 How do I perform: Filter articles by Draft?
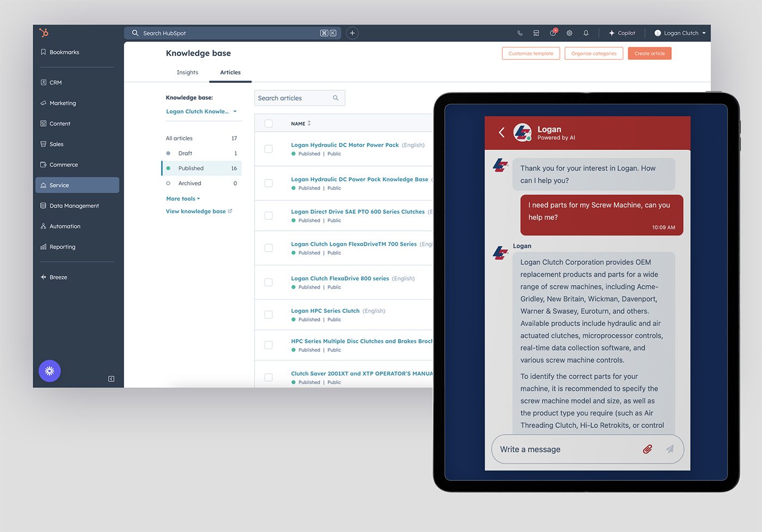(201, 153)
